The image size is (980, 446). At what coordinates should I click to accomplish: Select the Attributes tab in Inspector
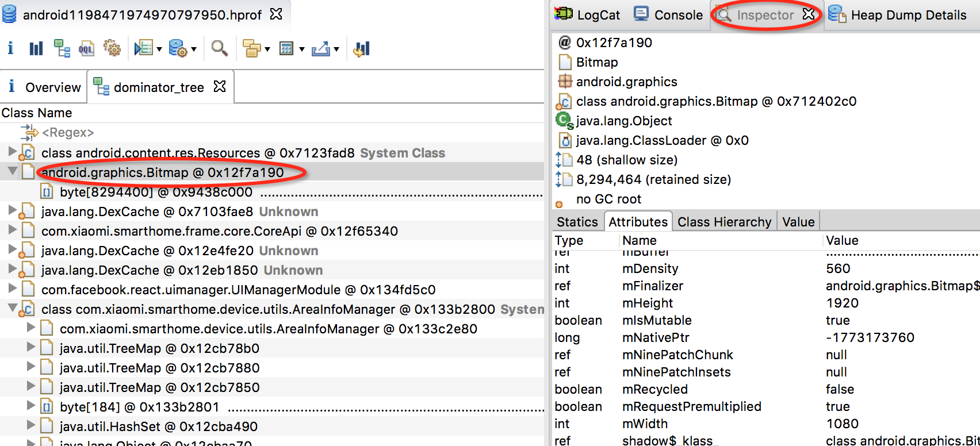click(638, 222)
